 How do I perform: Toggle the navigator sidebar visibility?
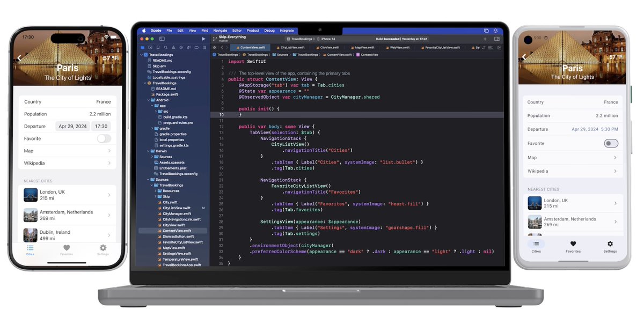(162, 38)
